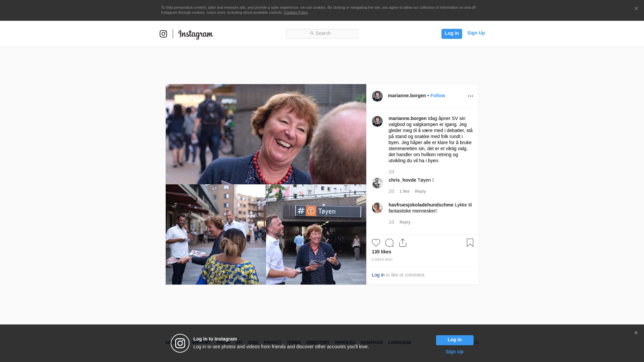Image resolution: width=644 pixels, height=362 pixels.
Task: Click the Log In button in header
Action: click(451, 34)
